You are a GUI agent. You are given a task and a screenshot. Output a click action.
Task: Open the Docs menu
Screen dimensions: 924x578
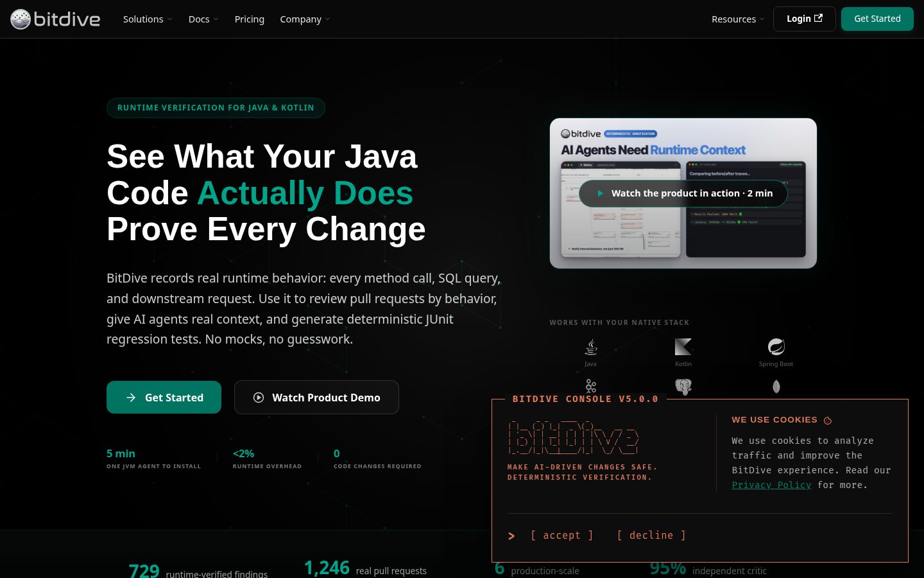[x=203, y=19]
